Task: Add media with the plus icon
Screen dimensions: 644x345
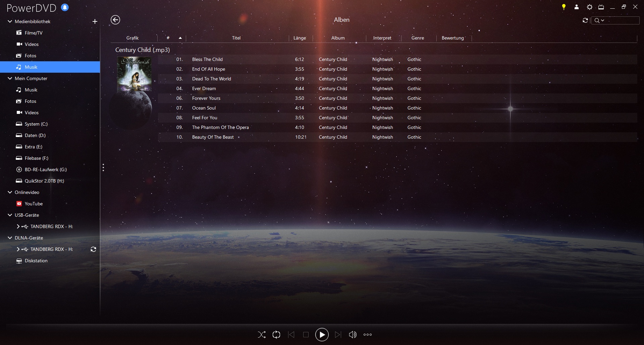Action: (x=95, y=21)
